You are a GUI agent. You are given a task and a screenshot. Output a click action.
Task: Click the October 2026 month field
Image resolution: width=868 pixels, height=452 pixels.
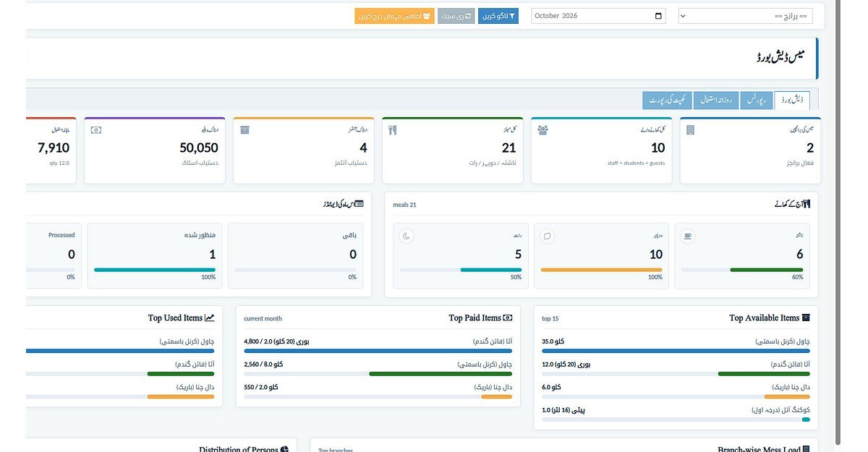point(598,16)
